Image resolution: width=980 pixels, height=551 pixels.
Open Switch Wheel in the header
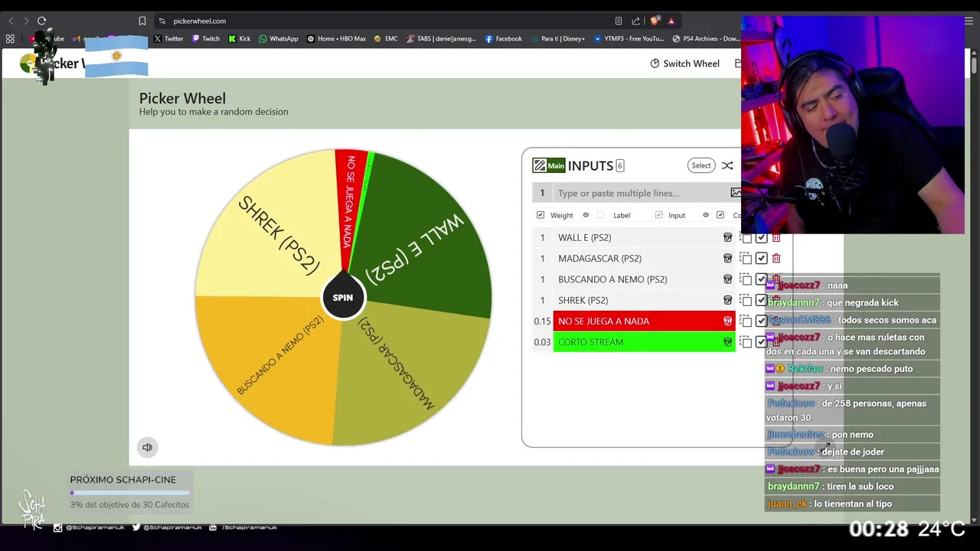(x=684, y=64)
